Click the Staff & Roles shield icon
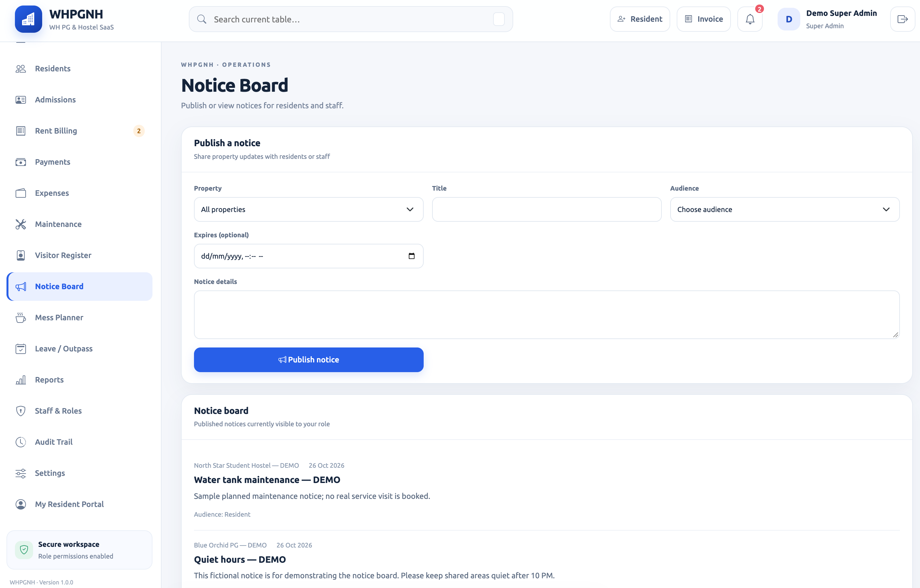The width and height of the screenshot is (920, 588). pos(21,411)
